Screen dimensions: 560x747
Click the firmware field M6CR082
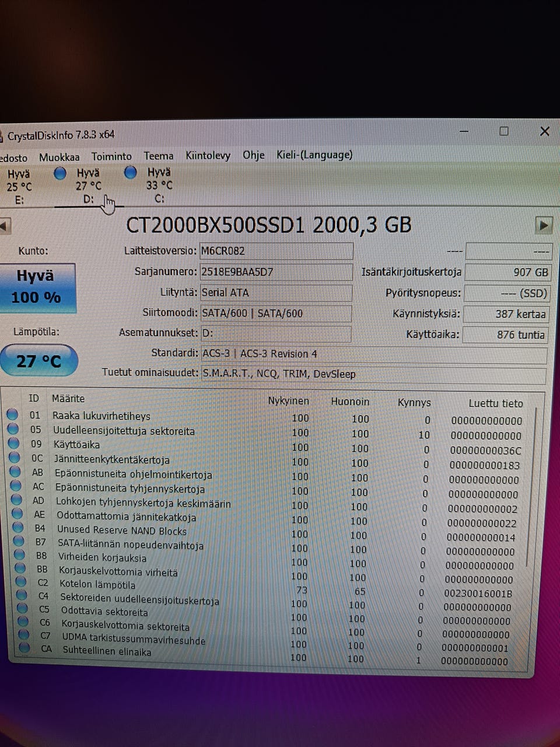coord(276,251)
